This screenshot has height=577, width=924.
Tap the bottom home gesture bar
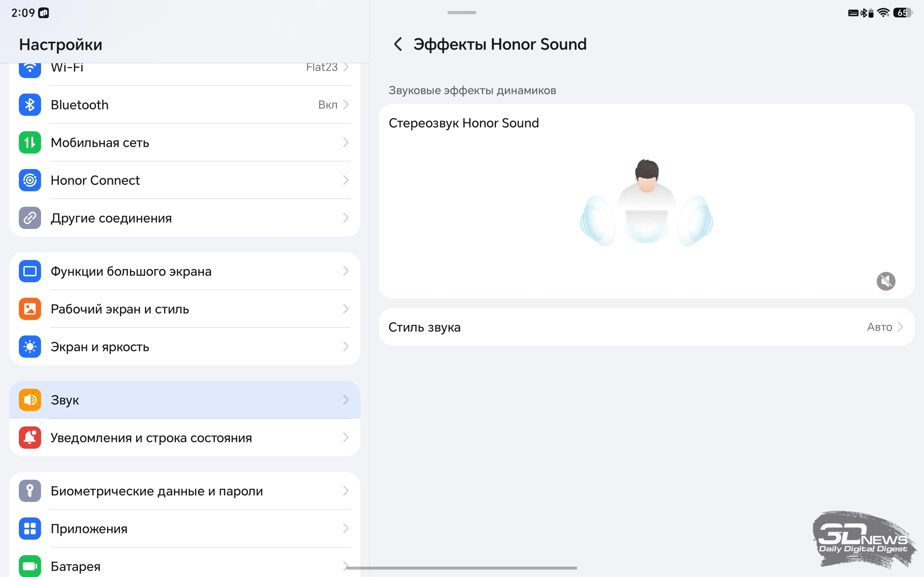[462, 568]
